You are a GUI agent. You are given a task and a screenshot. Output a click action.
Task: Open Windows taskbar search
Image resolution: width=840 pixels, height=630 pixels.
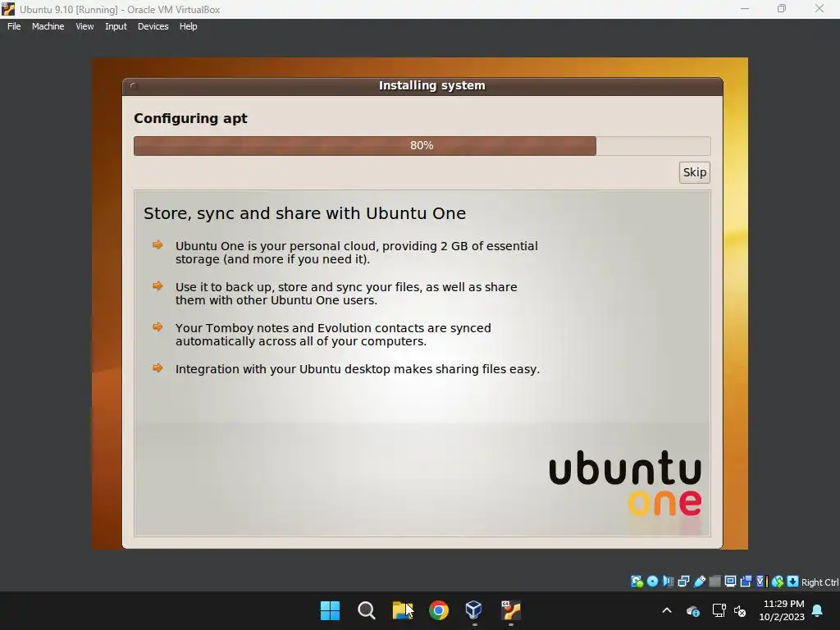point(367,610)
